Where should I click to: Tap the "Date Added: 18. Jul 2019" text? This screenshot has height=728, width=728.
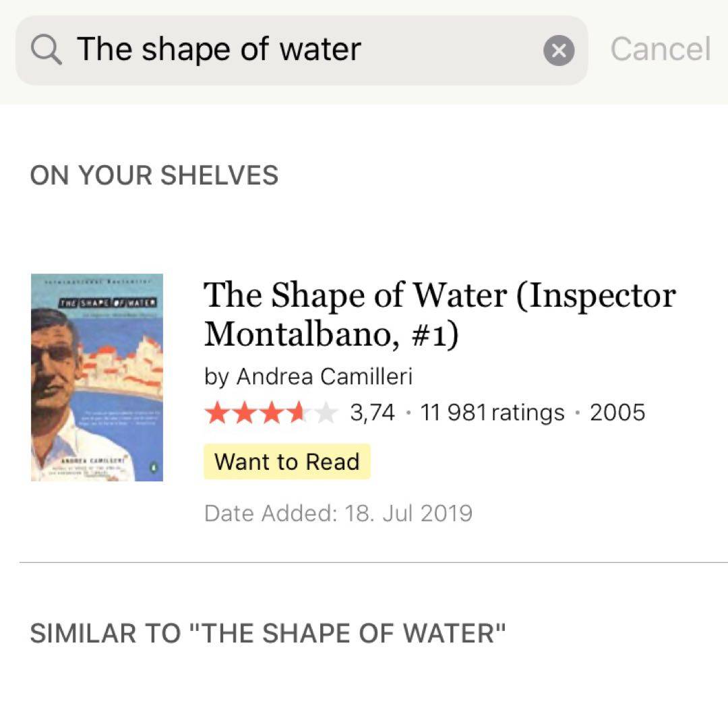pos(338,514)
